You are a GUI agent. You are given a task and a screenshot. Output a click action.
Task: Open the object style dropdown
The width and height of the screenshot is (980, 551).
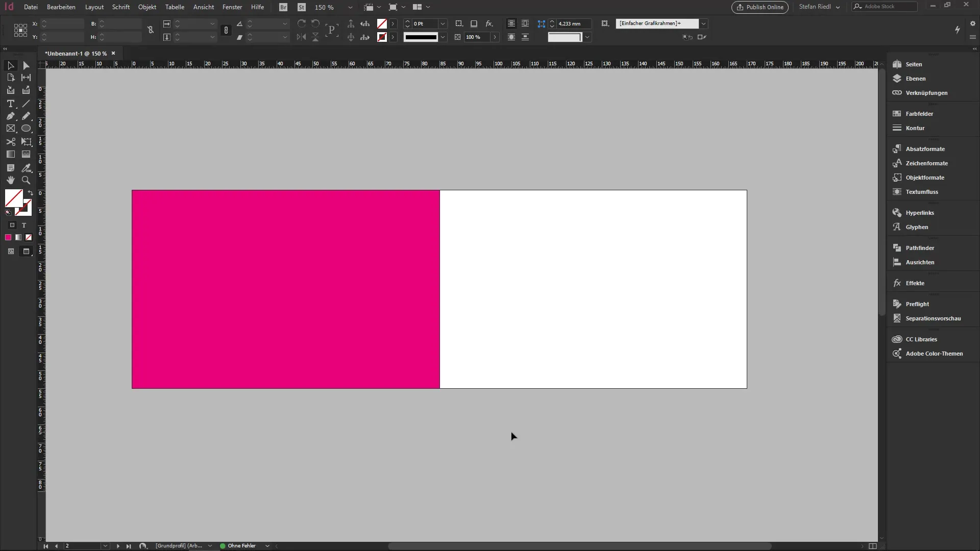point(703,23)
